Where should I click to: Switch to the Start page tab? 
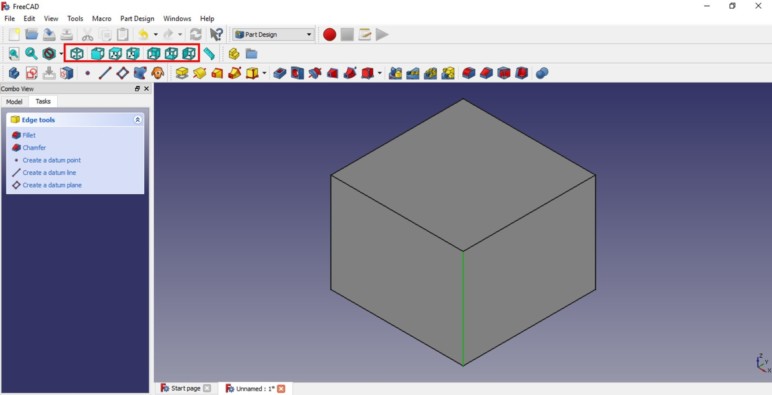pyautogui.click(x=186, y=389)
